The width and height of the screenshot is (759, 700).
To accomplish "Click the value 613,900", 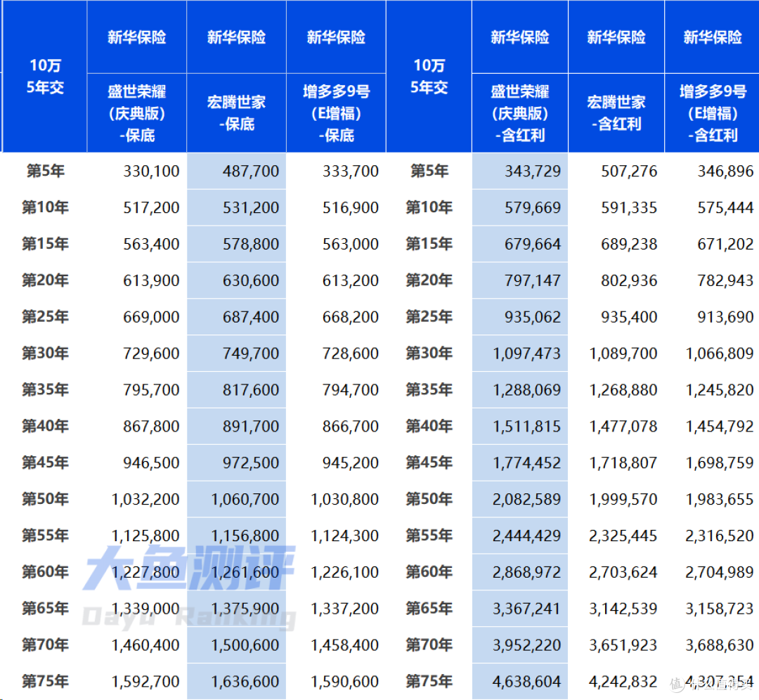I will tap(151, 280).
